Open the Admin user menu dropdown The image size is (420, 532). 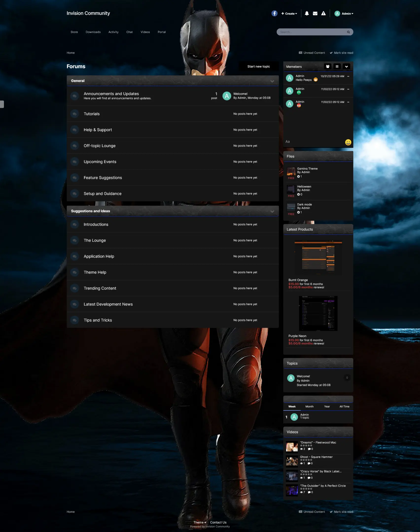pyautogui.click(x=347, y=14)
